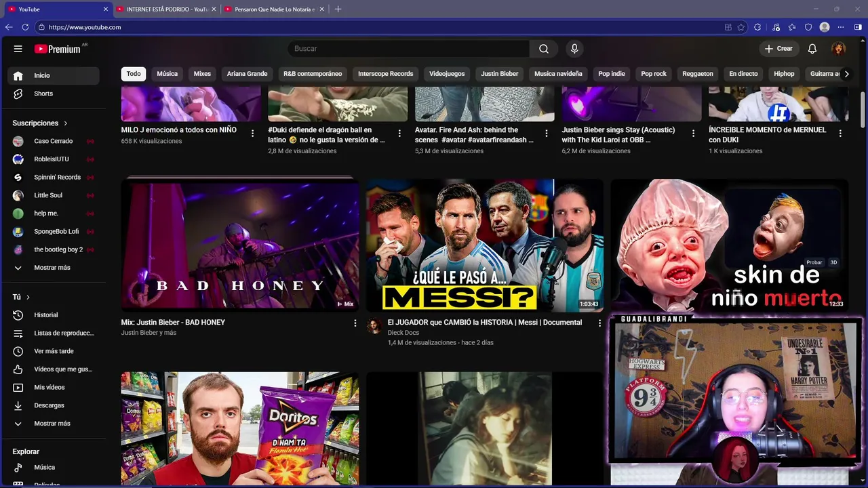Open Dieck Docs channel name link
Viewport: 868px width, 488px height.
(x=403, y=333)
